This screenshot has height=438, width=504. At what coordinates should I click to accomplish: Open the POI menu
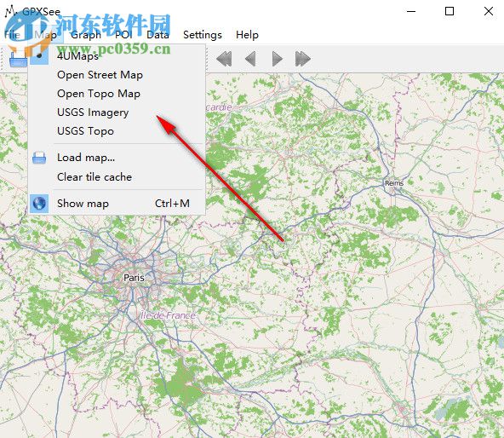123,34
